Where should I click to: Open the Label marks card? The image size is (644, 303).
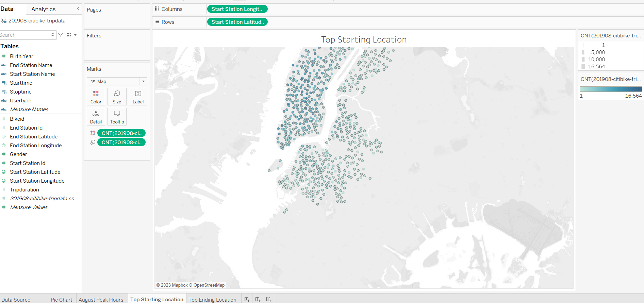[138, 97]
